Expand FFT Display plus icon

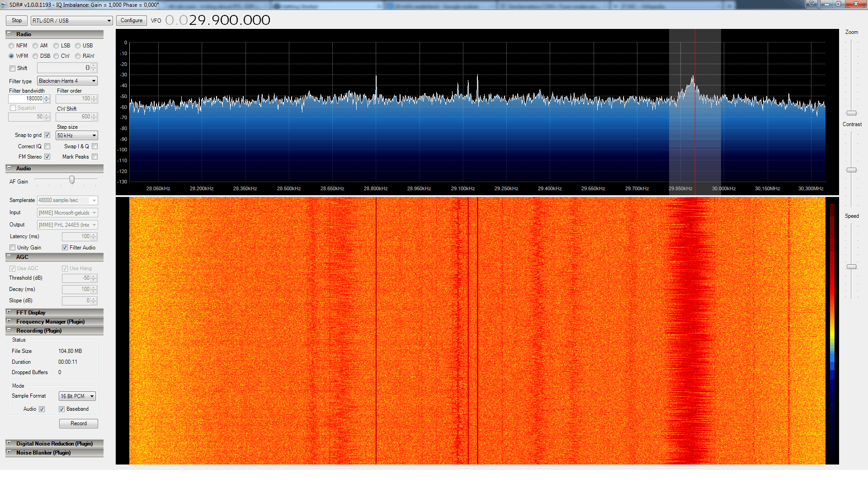click(9, 312)
